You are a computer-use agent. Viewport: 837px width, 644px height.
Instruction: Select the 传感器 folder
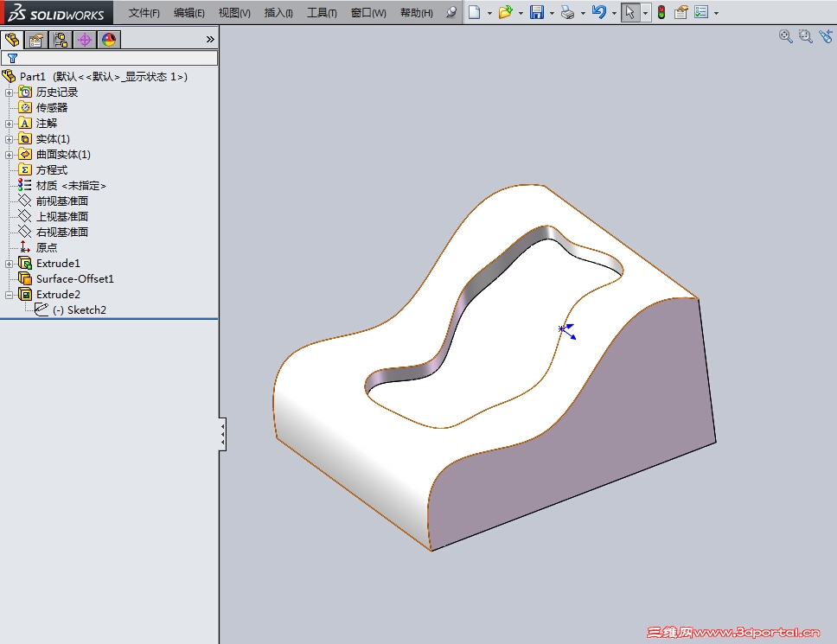52,108
